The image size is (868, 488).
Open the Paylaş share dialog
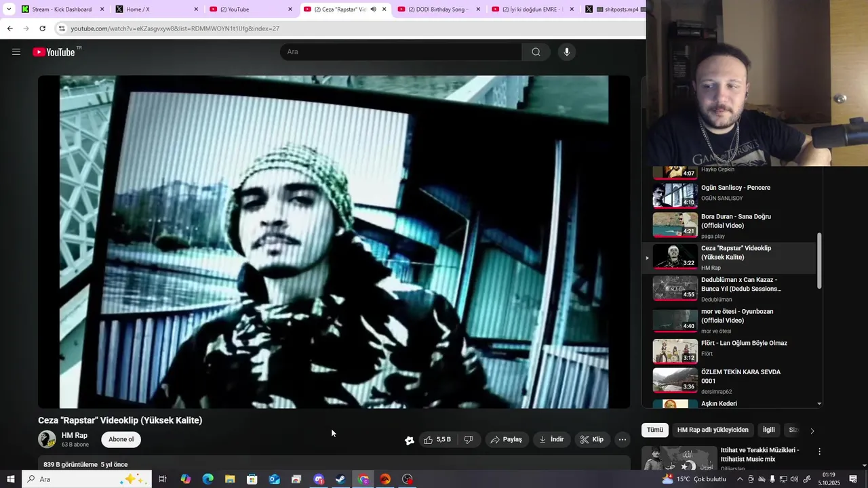click(506, 439)
